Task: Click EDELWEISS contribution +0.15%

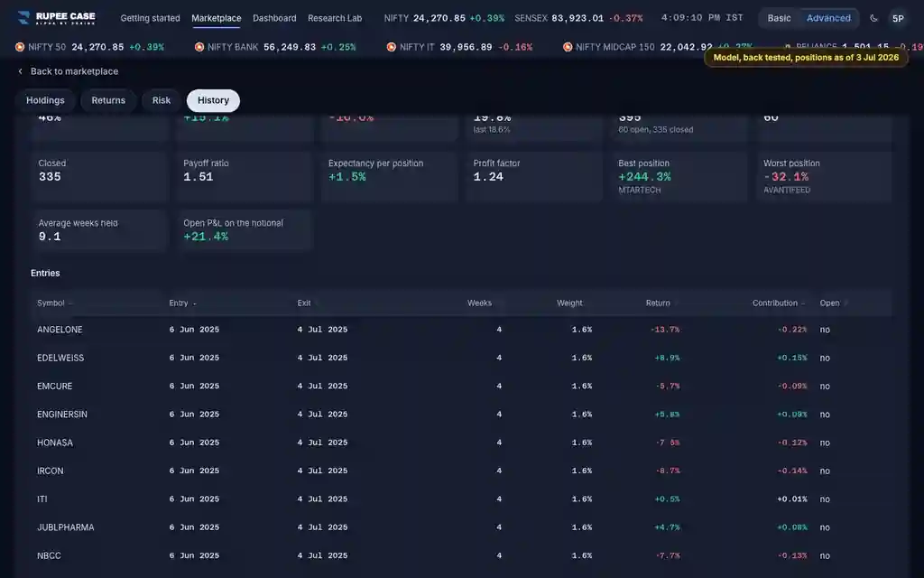Action: tap(792, 358)
